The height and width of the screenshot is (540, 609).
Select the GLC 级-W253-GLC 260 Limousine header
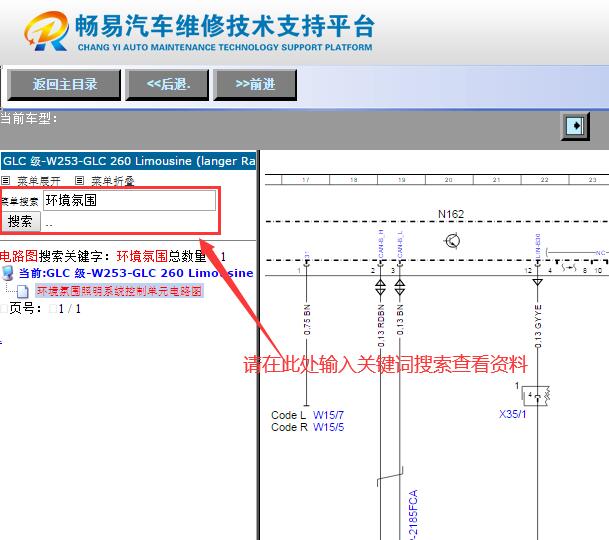pos(129,161)
